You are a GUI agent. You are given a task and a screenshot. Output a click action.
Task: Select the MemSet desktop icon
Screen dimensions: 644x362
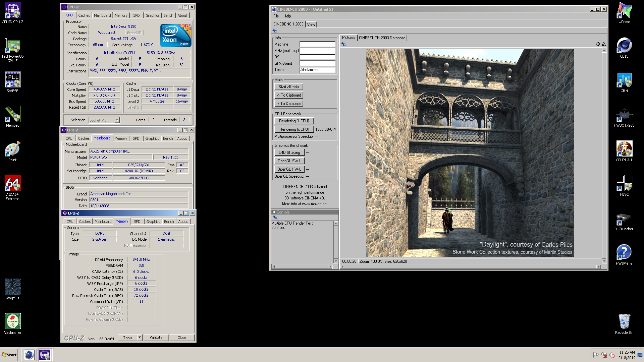click(12, 117)
